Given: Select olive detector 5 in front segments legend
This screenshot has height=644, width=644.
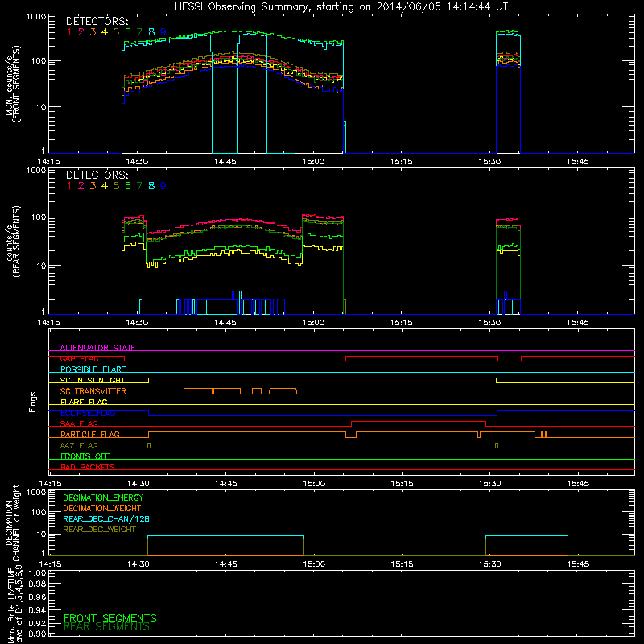Looking at the screenshot, I should click(116, 32).
